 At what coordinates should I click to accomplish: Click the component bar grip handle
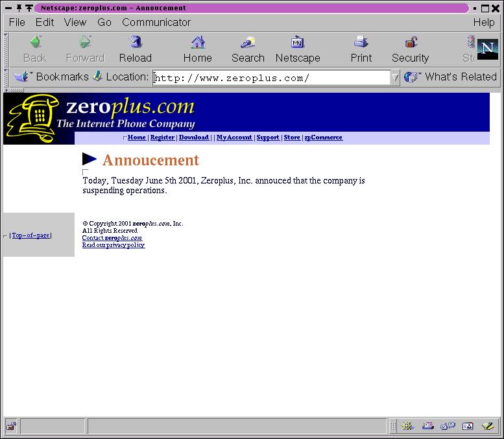point(393,426)
